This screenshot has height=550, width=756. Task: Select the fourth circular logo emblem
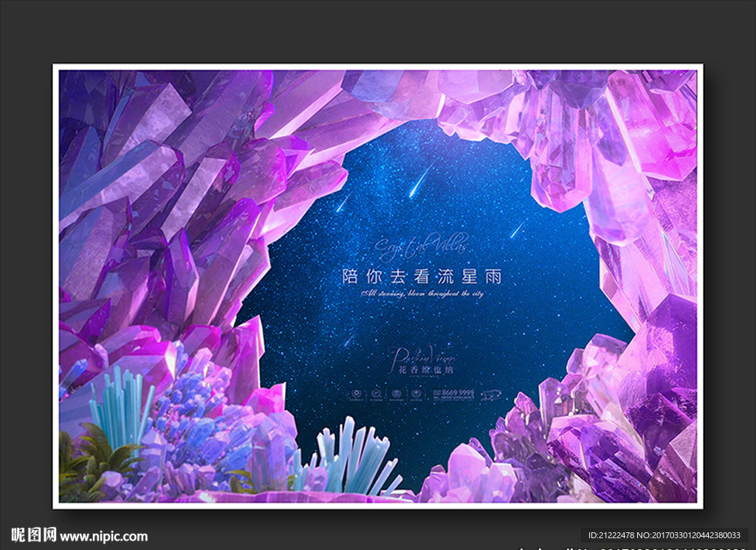point(416,393)
